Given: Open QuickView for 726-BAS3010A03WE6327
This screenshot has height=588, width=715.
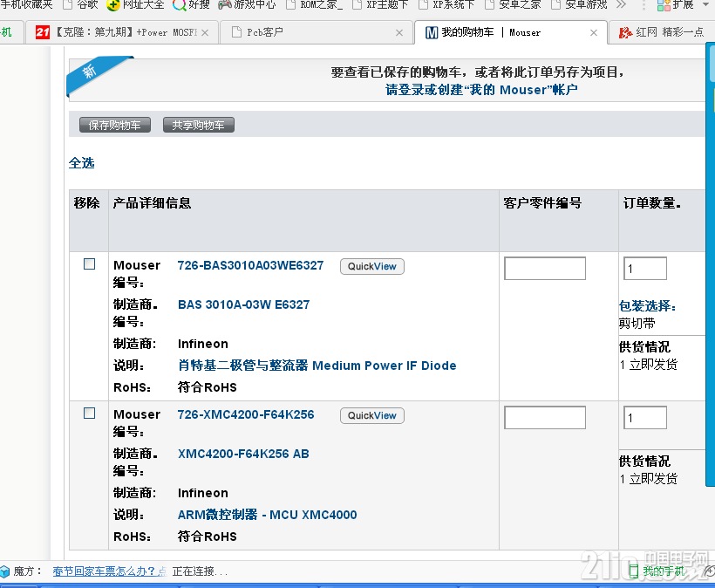Looking at the screenshot, I should 372,266.
